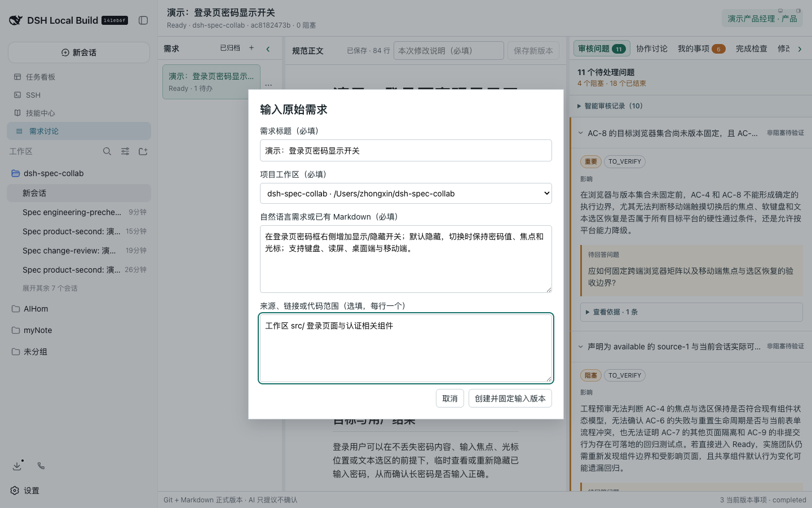
Task: Open Spec change-review conversation
Action: [x=79, y=251]
